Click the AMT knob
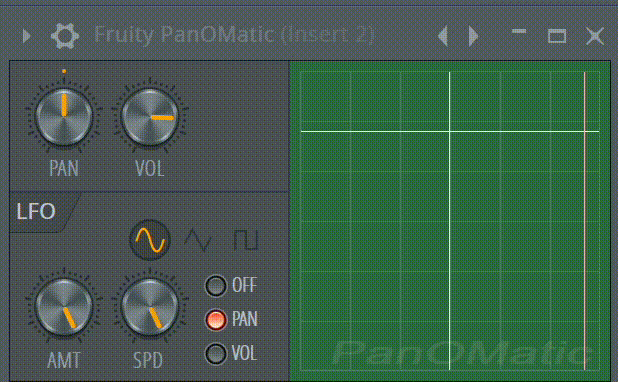Screen dimensions: 618x382 64,307
